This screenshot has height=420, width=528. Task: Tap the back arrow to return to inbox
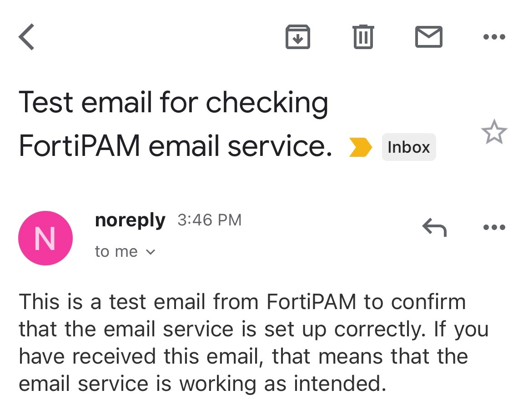(x=26, y=37)
